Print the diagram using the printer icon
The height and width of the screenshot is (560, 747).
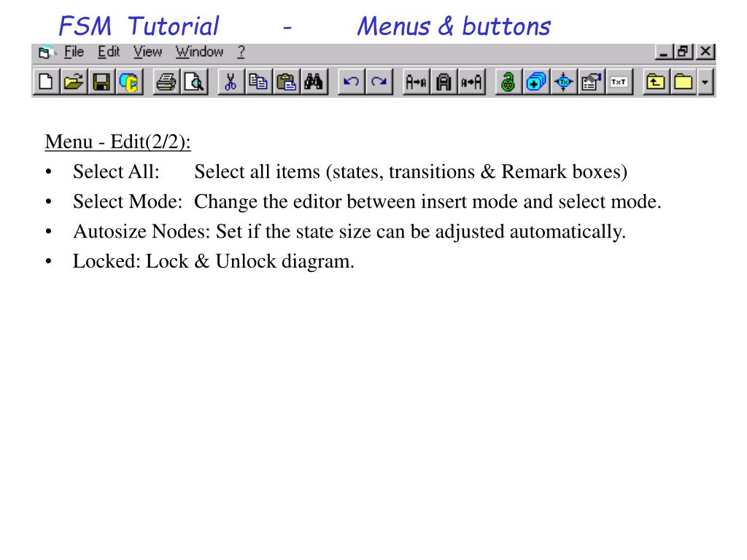coord(166,82)
